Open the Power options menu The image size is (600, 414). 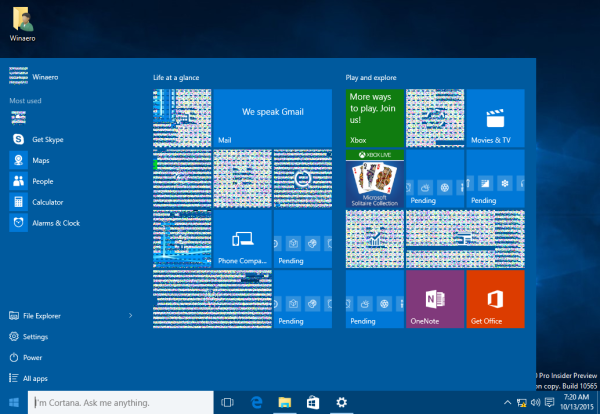32,358
